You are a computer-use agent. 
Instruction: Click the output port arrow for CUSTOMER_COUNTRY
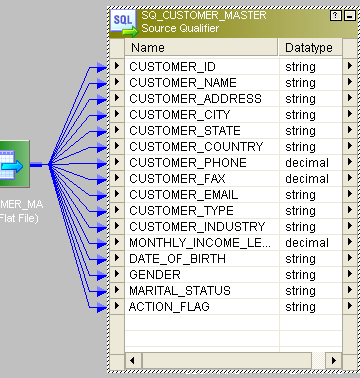pos(350,146)
